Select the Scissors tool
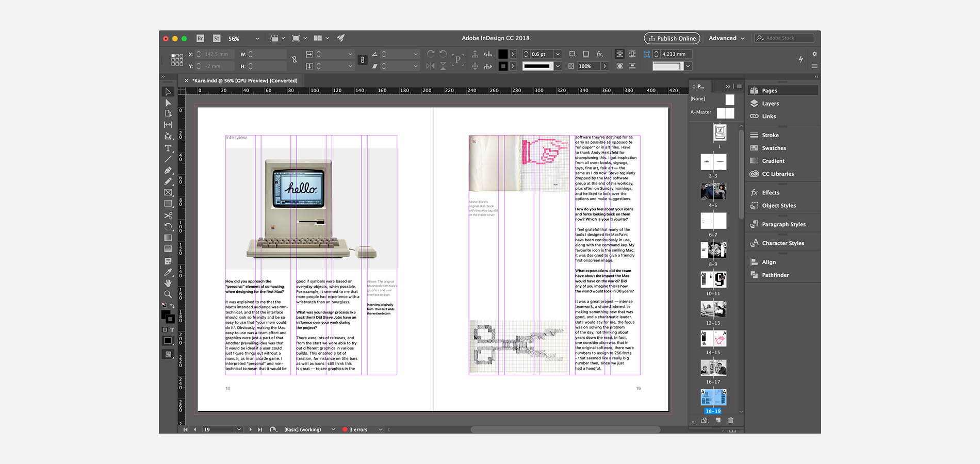 coord(168,216)
